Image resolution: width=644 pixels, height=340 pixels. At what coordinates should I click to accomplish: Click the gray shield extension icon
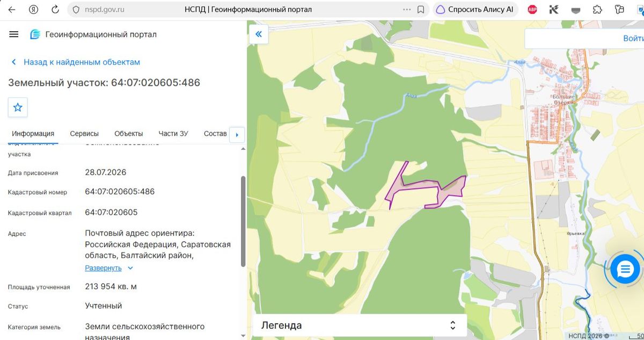[x=576, y=10]
